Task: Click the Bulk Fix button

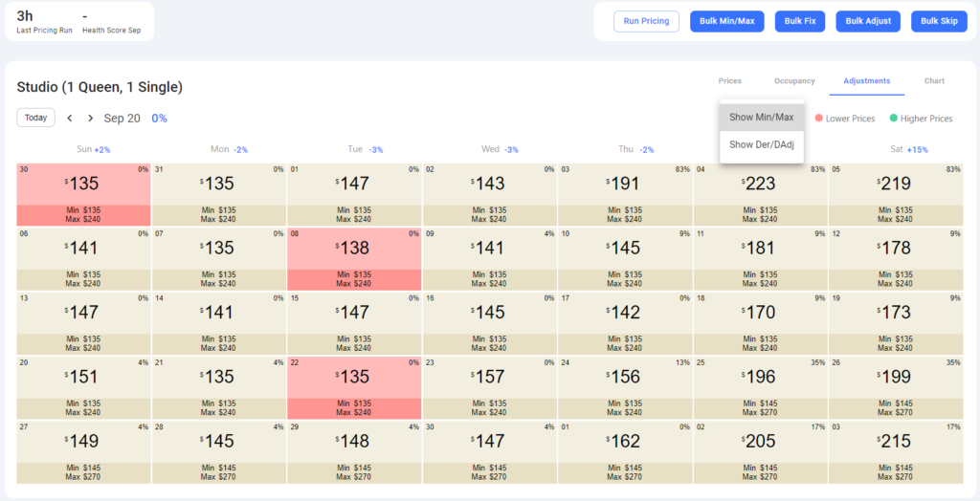Action: [800, 21]
